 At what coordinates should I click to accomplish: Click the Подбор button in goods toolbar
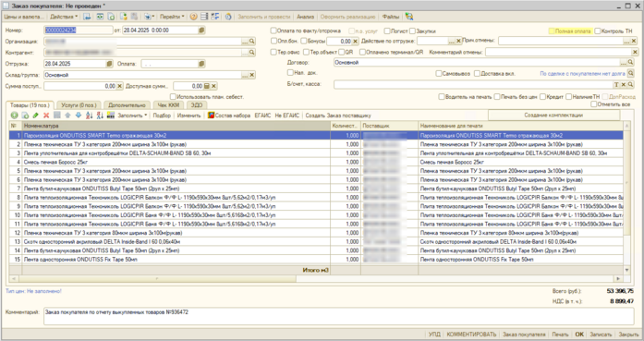[x=162, y=116]
